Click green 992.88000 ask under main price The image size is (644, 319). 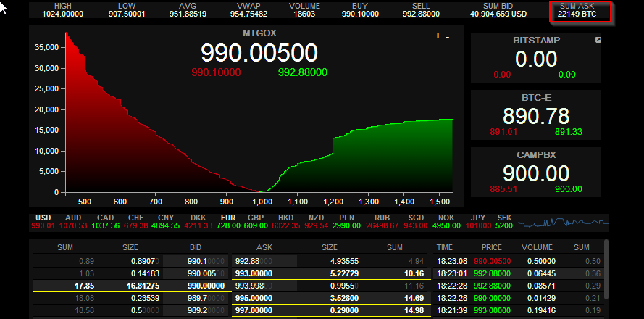tap(303, 72)
